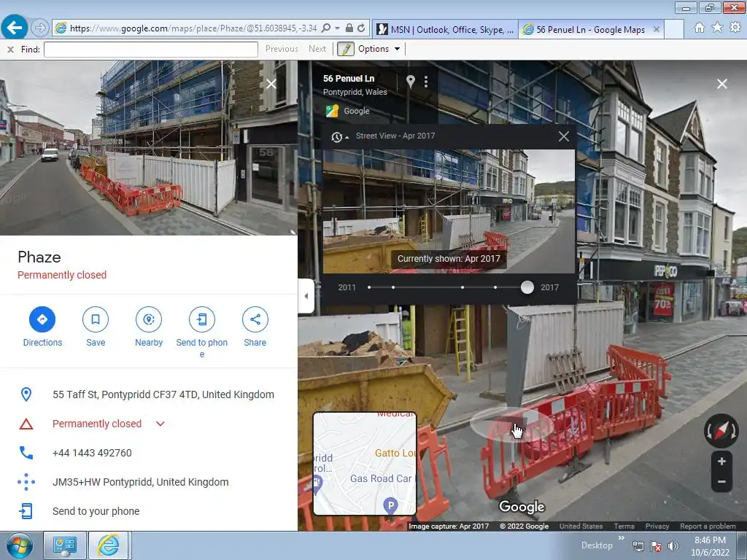This screenshot has height=560, width=747.
Task: Expand the Permanently closed hours chevron
Action: (x=160, y=424)
